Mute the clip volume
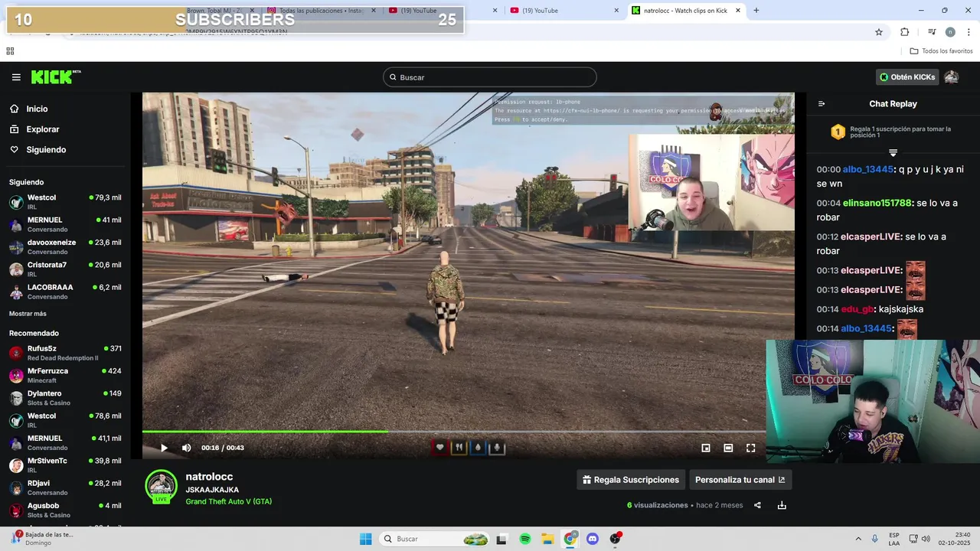Viewport: 980px width, 551px height. [186, 448]
